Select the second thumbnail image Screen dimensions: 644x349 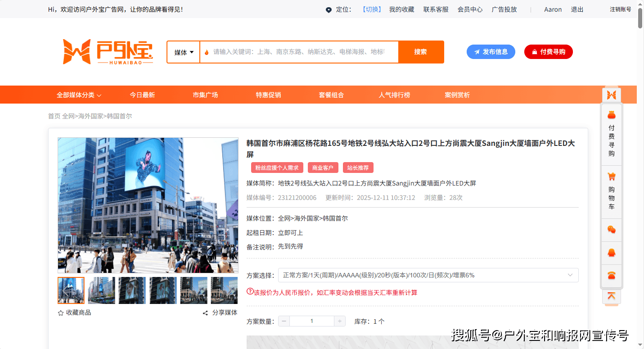click(101, 290)
